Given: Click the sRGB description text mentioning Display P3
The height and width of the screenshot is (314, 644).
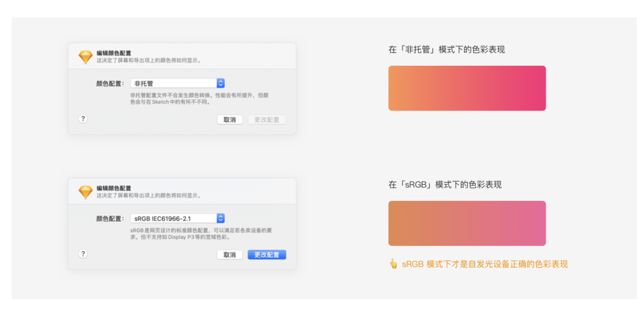Looking at the screenshot, I should (x=201, y=234).
